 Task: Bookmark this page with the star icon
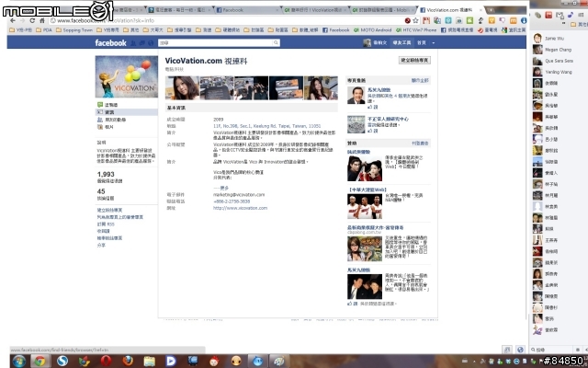pyautogui.click(x=415, y=20)
